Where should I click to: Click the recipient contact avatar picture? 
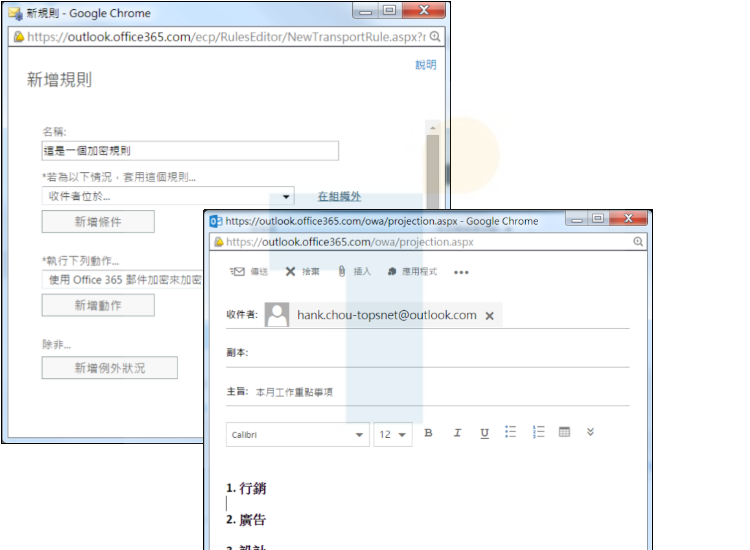tap(277, 315)
